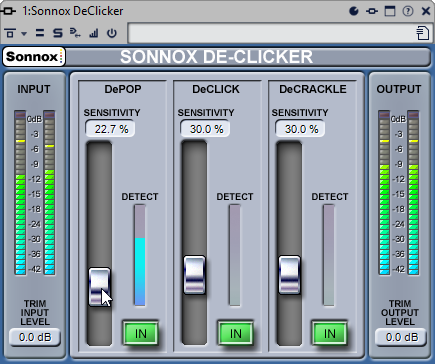
Task: Click the TRIM INPUT LEVEL label
Action: click(x=35, y=313)
